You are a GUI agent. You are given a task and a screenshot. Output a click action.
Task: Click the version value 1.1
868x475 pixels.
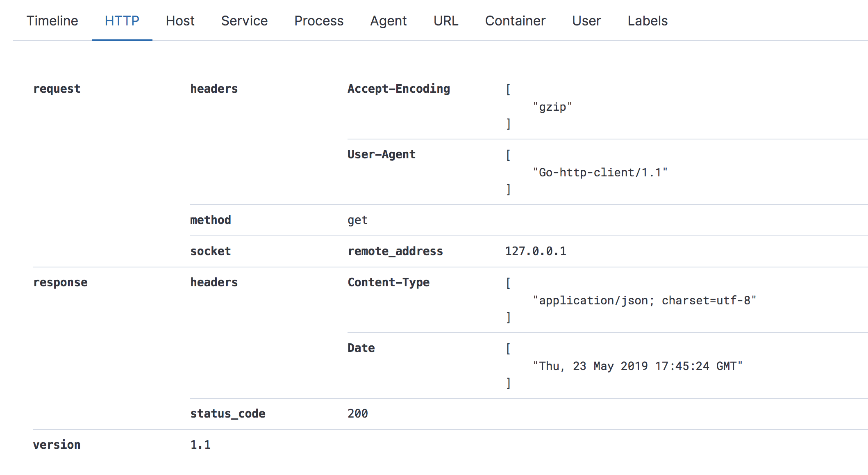200,444
